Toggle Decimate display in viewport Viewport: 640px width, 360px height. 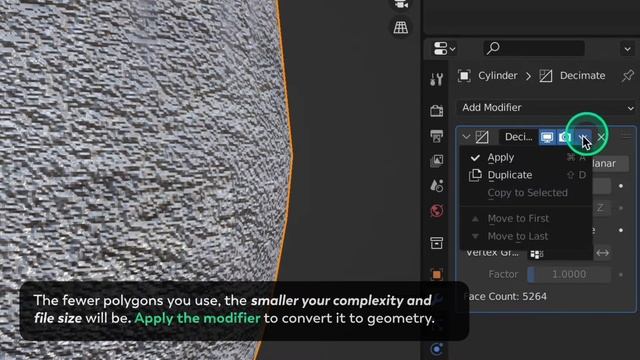click(547, 137)
